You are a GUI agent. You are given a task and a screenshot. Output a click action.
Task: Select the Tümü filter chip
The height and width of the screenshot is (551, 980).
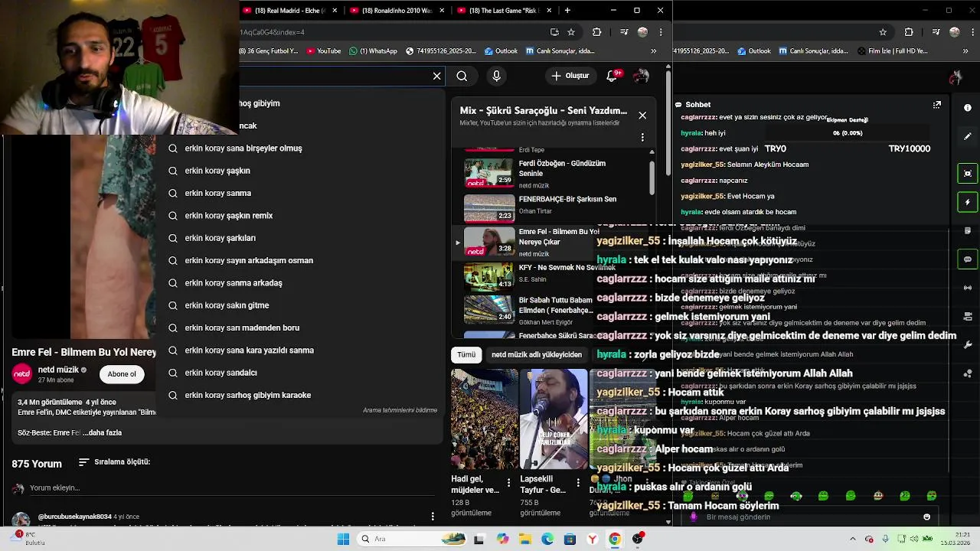tap(466, 355)
